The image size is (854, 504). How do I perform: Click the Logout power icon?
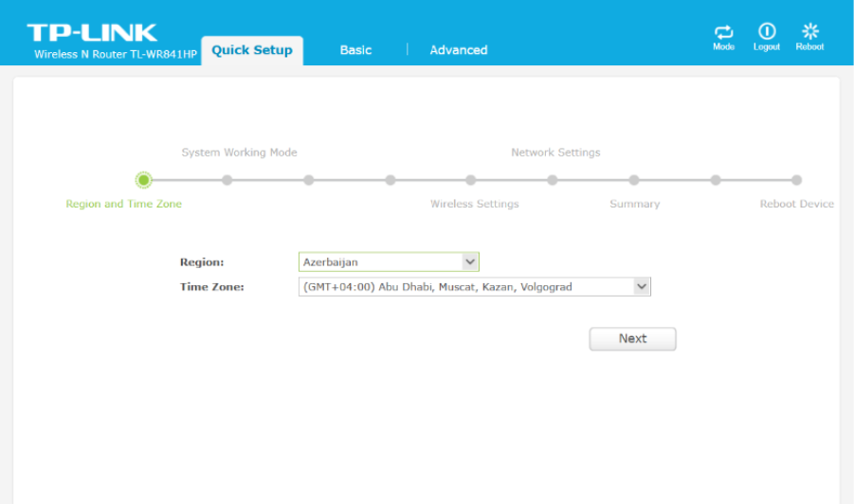766,32
